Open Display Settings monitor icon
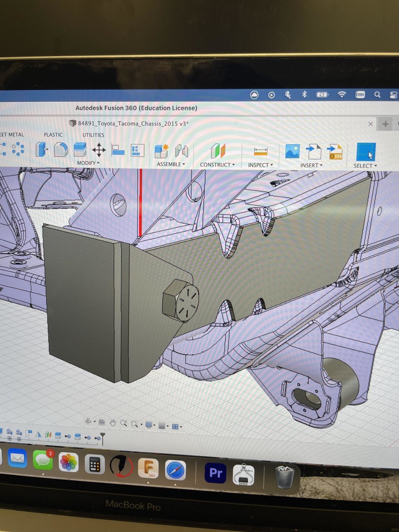This screenshot has width=399, height=532. coord(148,425)
